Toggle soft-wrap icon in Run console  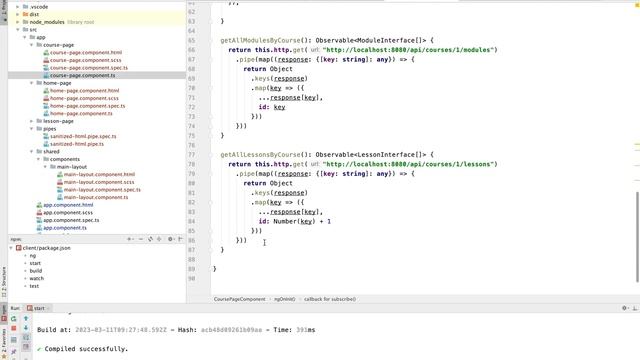tap(26, 338)
